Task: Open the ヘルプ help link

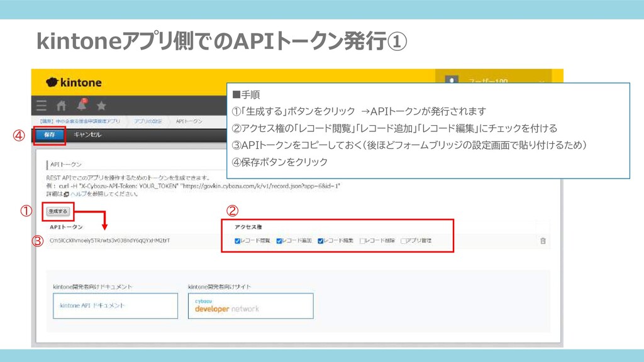Action: 78,194
